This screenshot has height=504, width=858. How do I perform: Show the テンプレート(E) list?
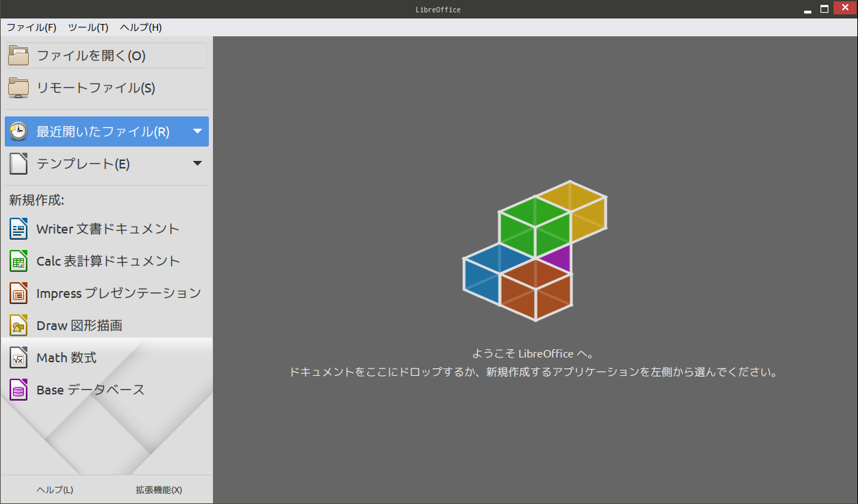(x=107, y=164)
